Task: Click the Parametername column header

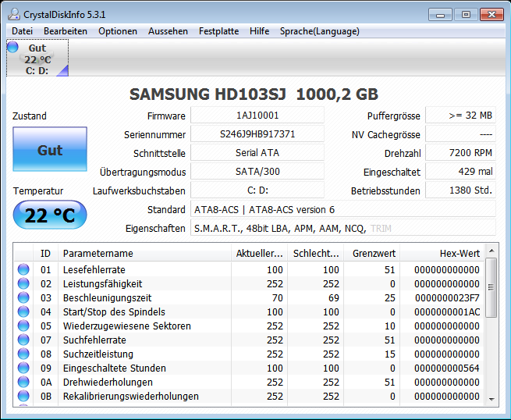Action: (144, 253)
